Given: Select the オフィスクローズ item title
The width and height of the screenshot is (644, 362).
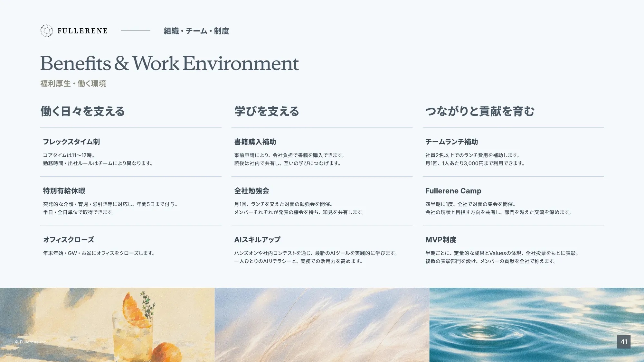Looking at the screenshot, I should pos(69,239).
